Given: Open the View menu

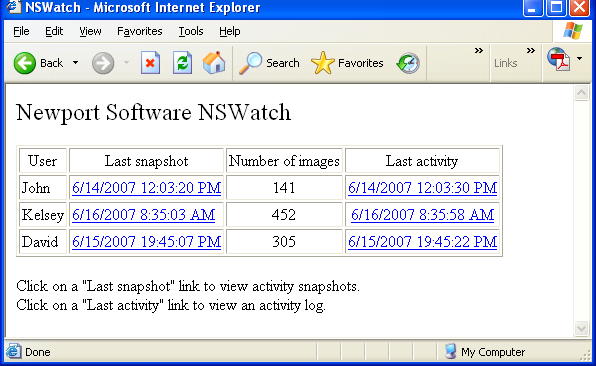Looking at the screenshot, I should pyautogui.click(x=90, y=31).
